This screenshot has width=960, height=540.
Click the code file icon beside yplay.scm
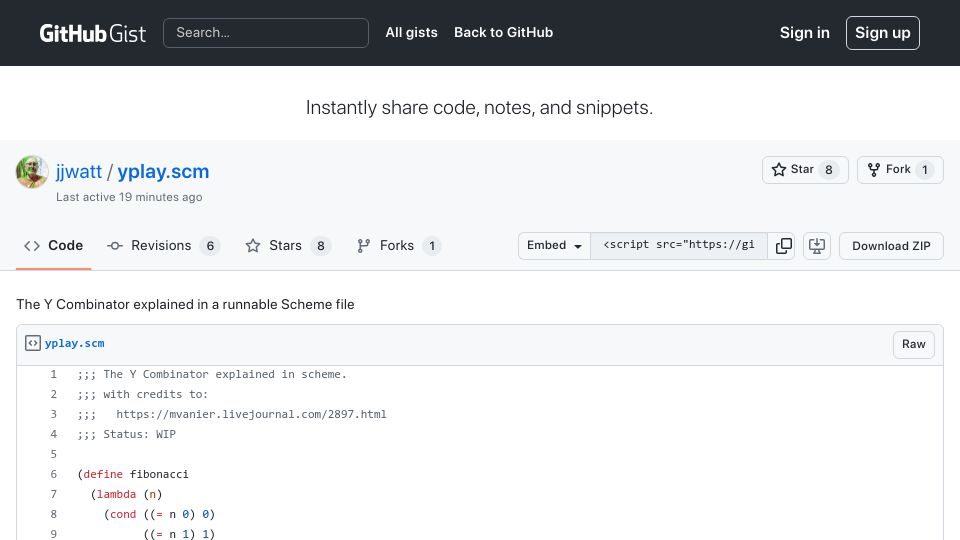pos(32,343)
